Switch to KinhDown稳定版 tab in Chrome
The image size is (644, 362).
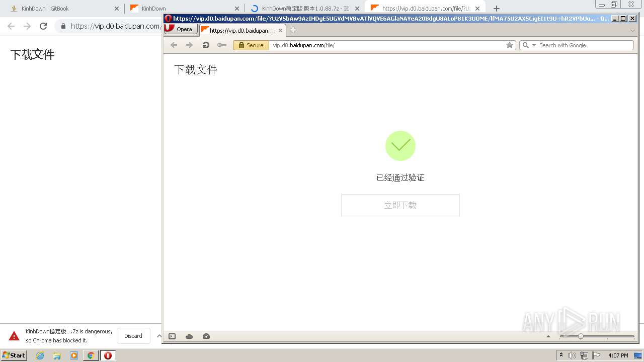click(x=304, y=9)
